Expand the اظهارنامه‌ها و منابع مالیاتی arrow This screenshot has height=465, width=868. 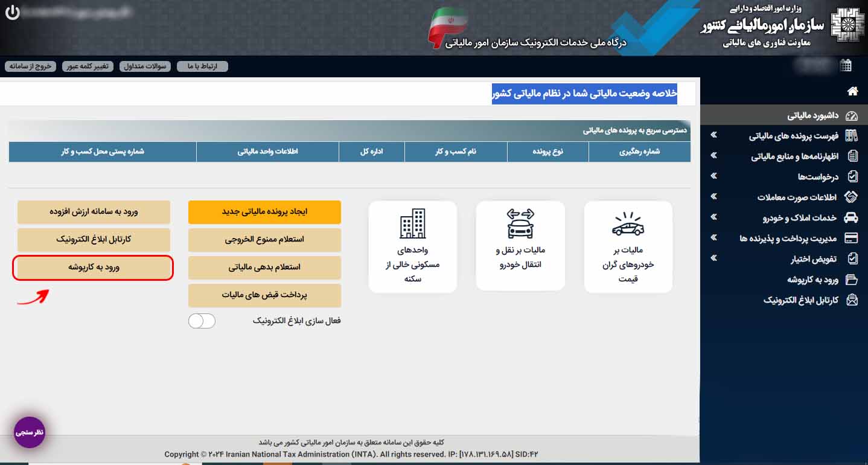tap(714, 155)
